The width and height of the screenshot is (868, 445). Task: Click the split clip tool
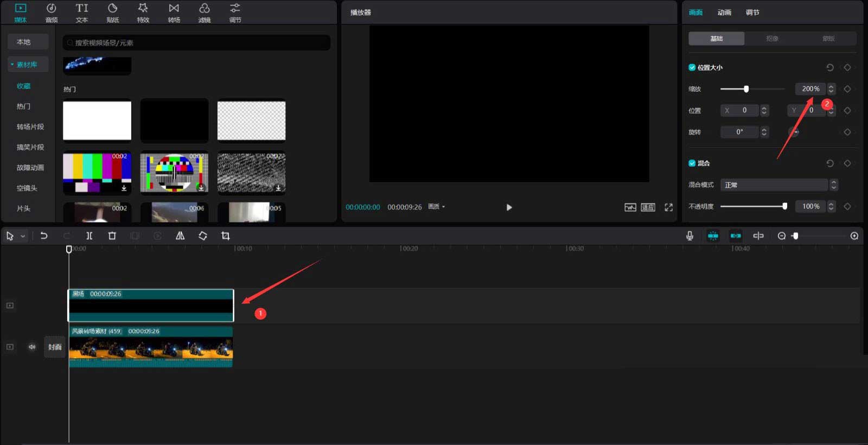[90, 236]
